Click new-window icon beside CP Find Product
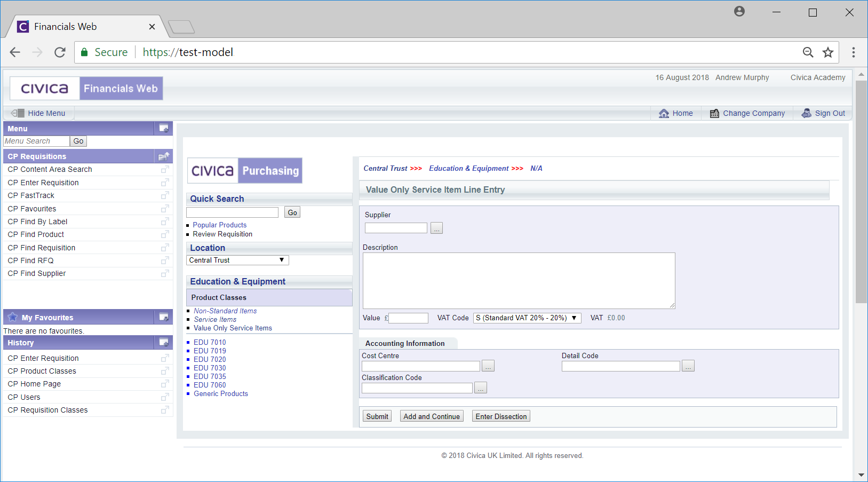The height and width of the screenshot is (482, 868). click(x=165, y=234)
